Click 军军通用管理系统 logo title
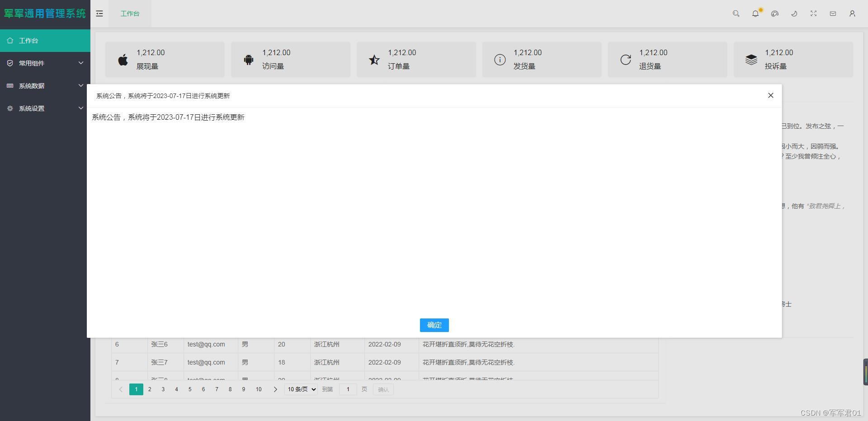The height and width of the screenshot is (421, 868). point(45,14)
